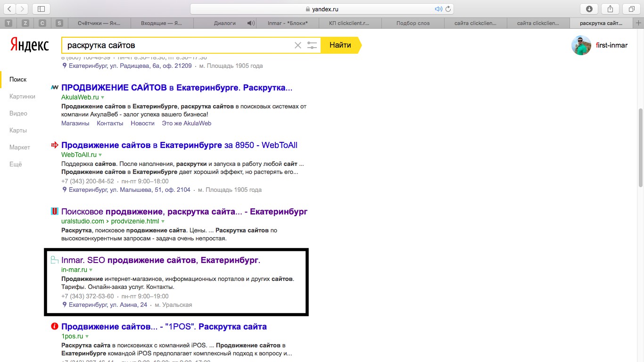The height and width of the screenshot is (362, 644).
Task: Open the "1POS". Раскрутка сайта result
Action: [x=164, y=327]
